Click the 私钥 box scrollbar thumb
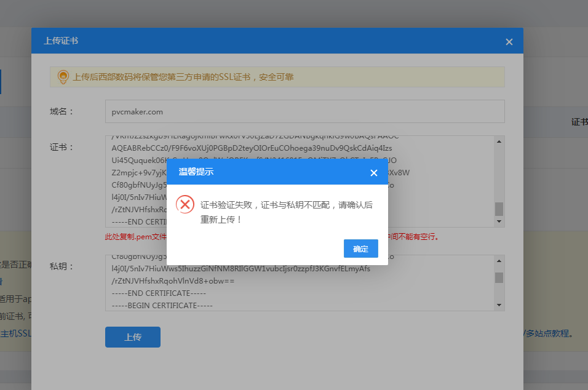This screenshot has height=390, width=588. tap(499, 277)
